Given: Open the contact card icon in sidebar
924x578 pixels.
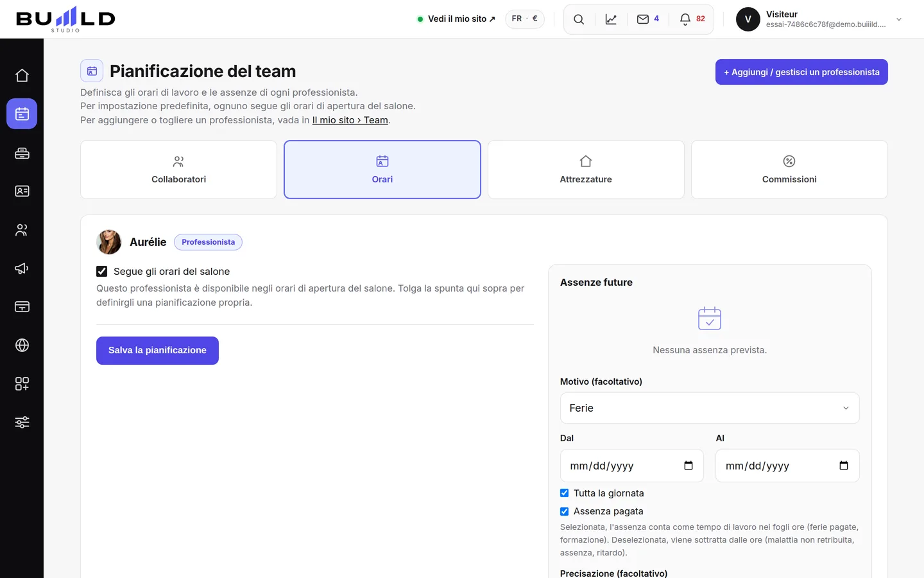Looking at the screenshot, I should (x=22, y=191).
